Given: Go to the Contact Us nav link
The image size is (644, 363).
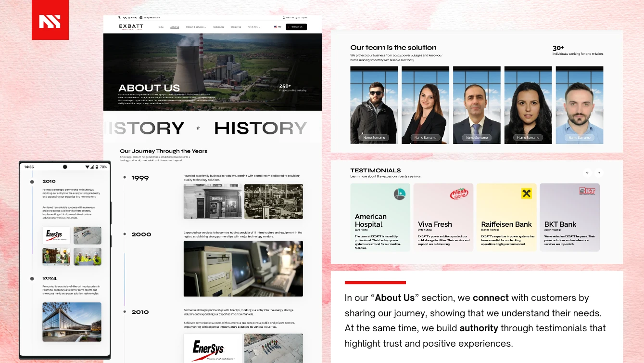Looking at the screenshot, I should (x=236, y=27).
